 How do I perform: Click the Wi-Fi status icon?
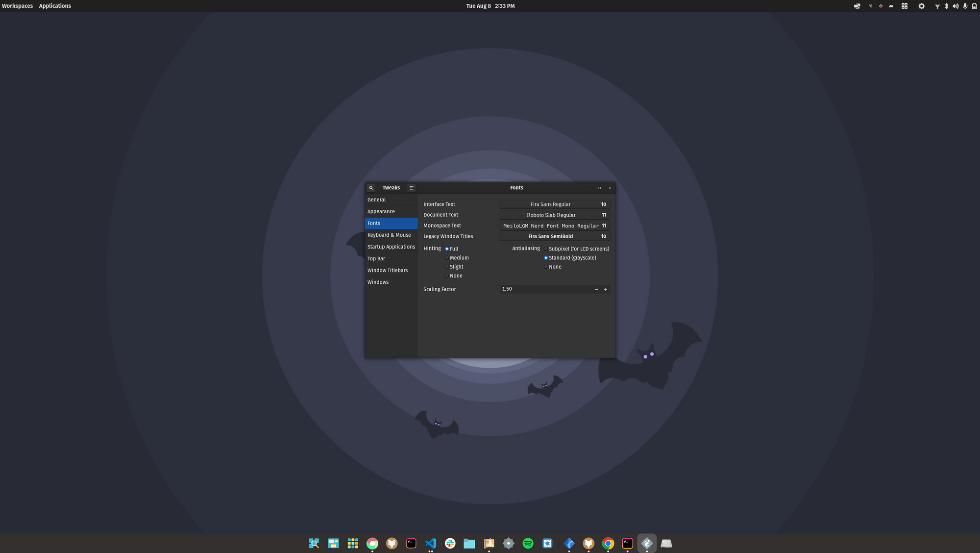(937, 6)
